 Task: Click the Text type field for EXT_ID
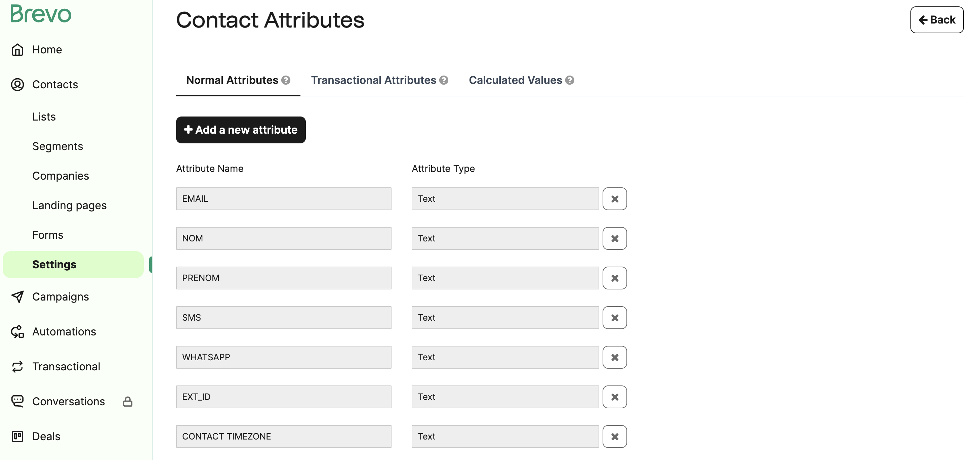click(x=505, y=397)
